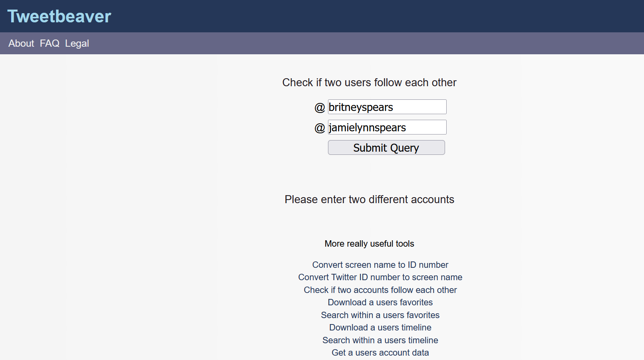
Task: Focus the britneyspears username field
Action: click(387, 107)
